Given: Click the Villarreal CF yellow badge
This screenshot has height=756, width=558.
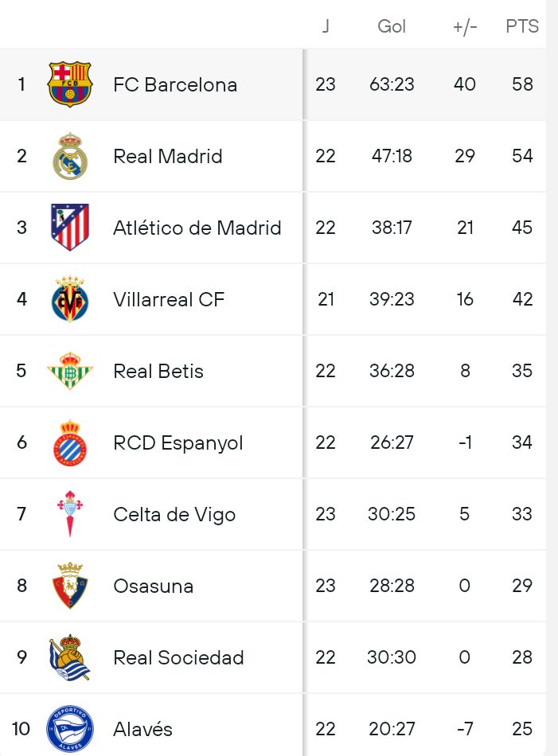Looking at the screenshot, I should click(70, 299).
